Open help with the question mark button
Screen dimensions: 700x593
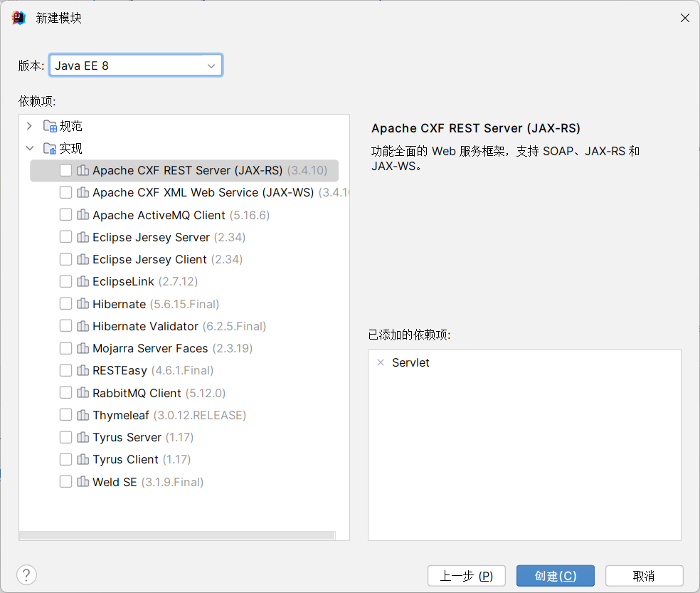pyautogui.click(x=27, y=575)
